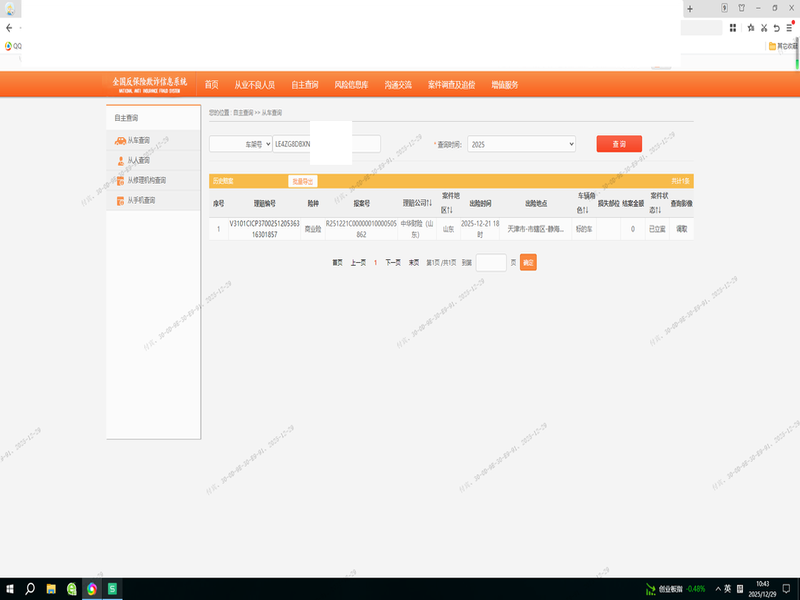
Task: Open the 车架号 search type dropdown
Action: [240, 144]
